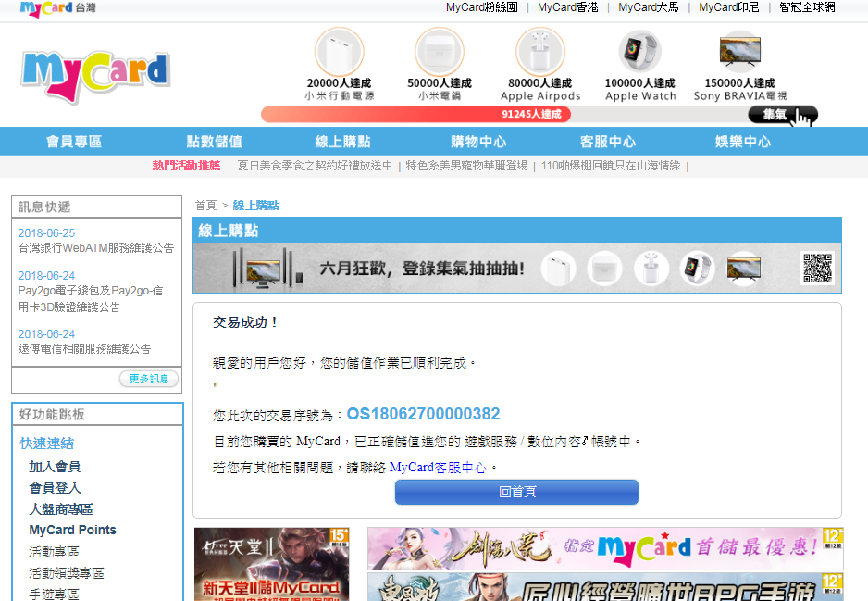
Task: Click the 快速連結 heading
Action: [47, 444]
